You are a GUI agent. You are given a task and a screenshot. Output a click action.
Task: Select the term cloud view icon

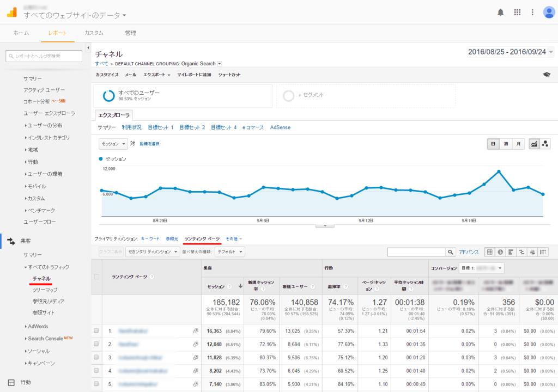click(x=532, y=252)
